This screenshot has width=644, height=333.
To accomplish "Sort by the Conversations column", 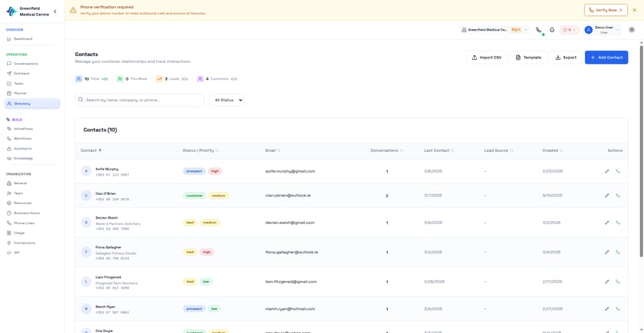I will [x=387, y=150].
